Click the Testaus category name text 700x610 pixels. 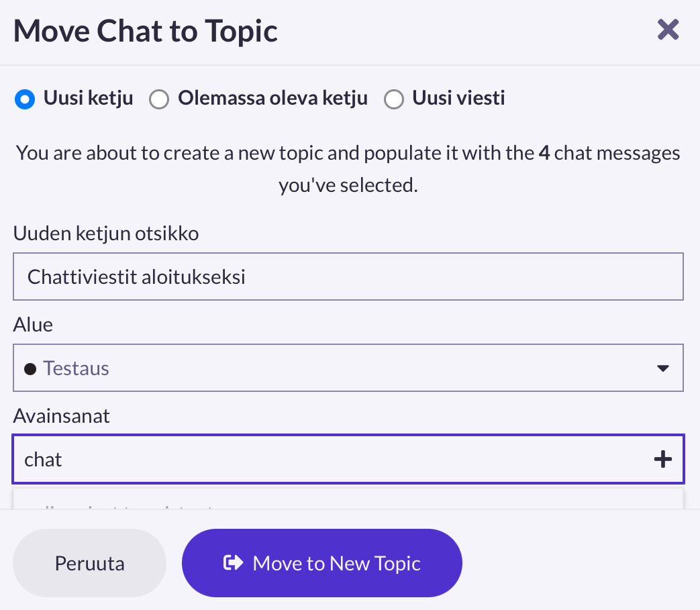(x=76, y=368)
